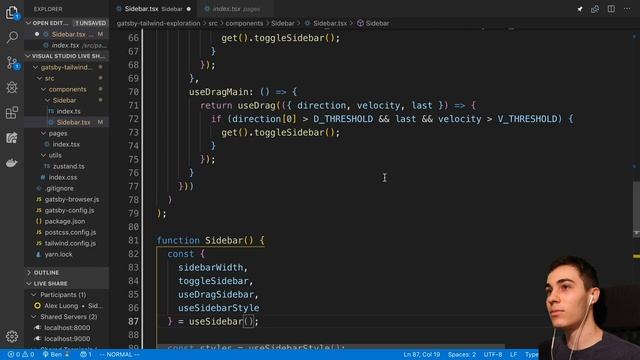The image size is (640, 360).
Task: Click Ln 87, Col 19 in status bar
Action: pos(422,355)
